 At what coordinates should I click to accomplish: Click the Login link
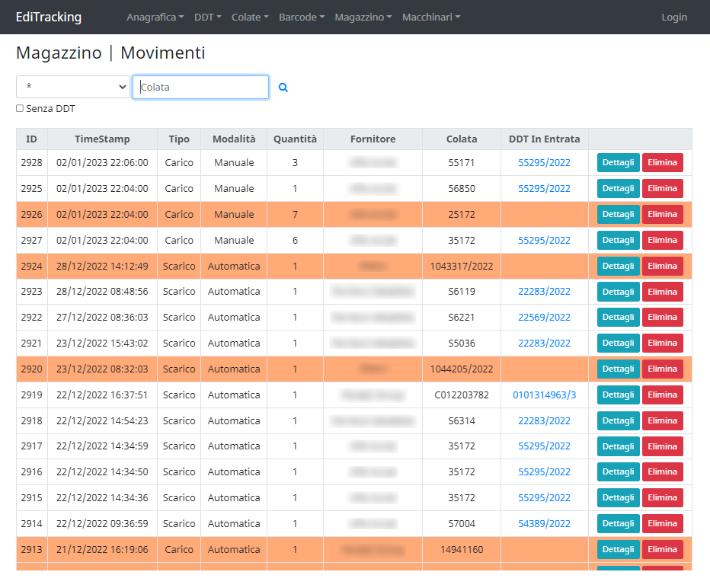click(674, 17)
